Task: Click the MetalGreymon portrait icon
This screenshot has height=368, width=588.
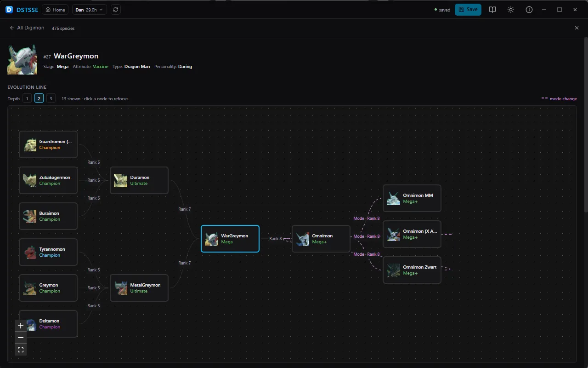Action: [121, 288]
